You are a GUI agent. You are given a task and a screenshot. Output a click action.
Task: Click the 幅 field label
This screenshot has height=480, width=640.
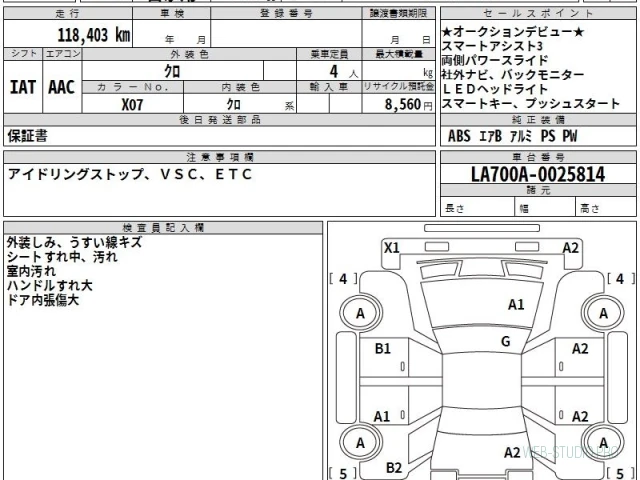524,209
